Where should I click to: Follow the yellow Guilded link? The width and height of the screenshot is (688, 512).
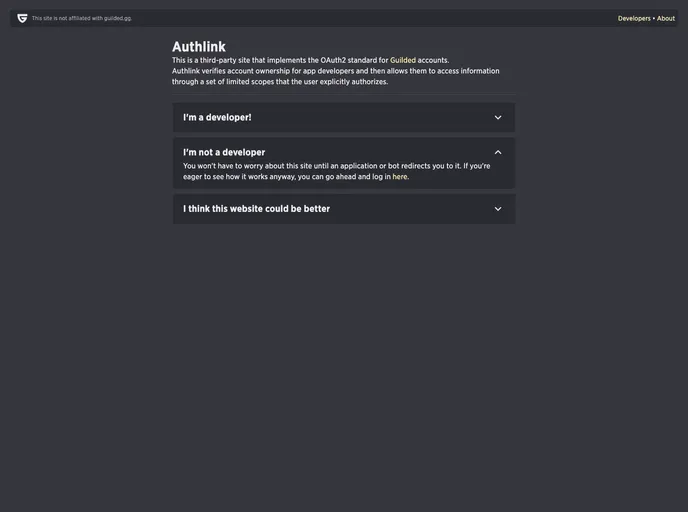[403, 60]
